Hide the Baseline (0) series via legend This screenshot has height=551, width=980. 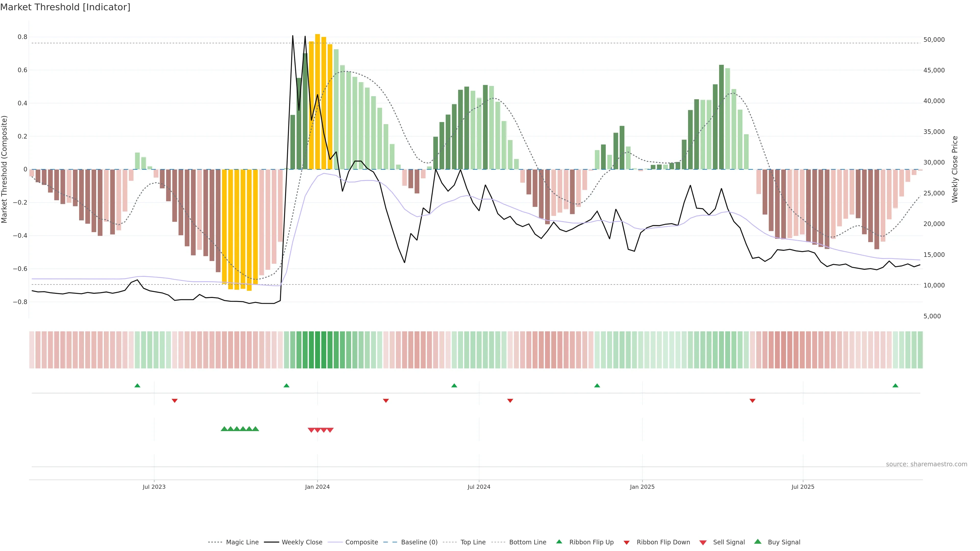click(x=419, y=542)
